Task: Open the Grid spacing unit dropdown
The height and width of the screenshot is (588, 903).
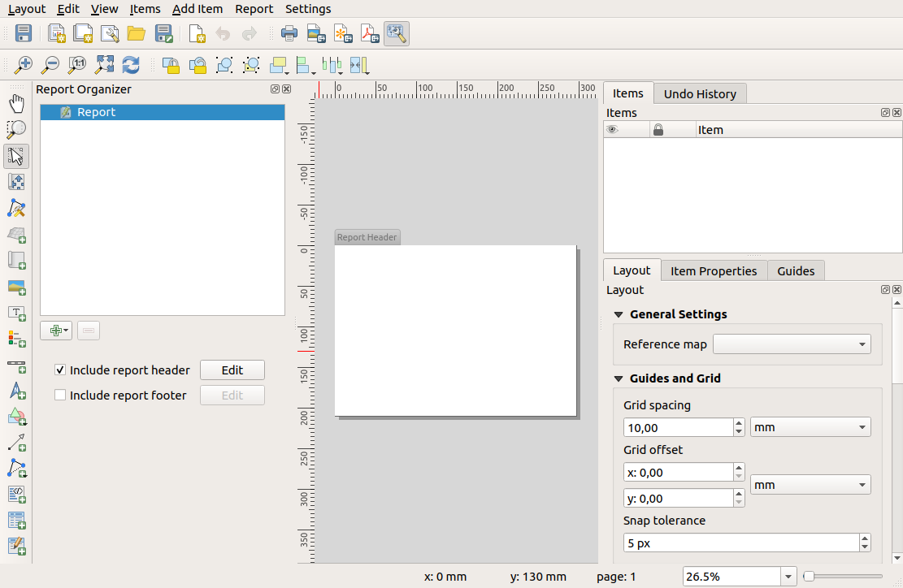Action: tap(810, 427)
